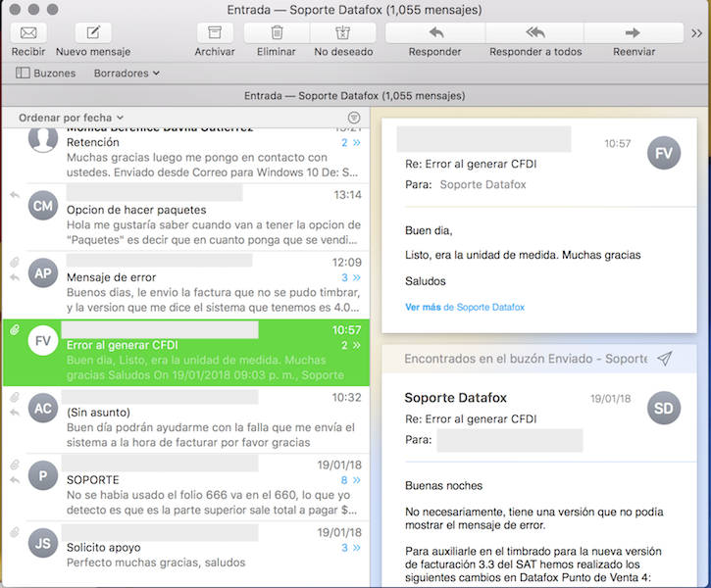The height and width of the screenshot is (588, 711).
Task: Click the 10:57 timestamp in preview
Action: 617,144
